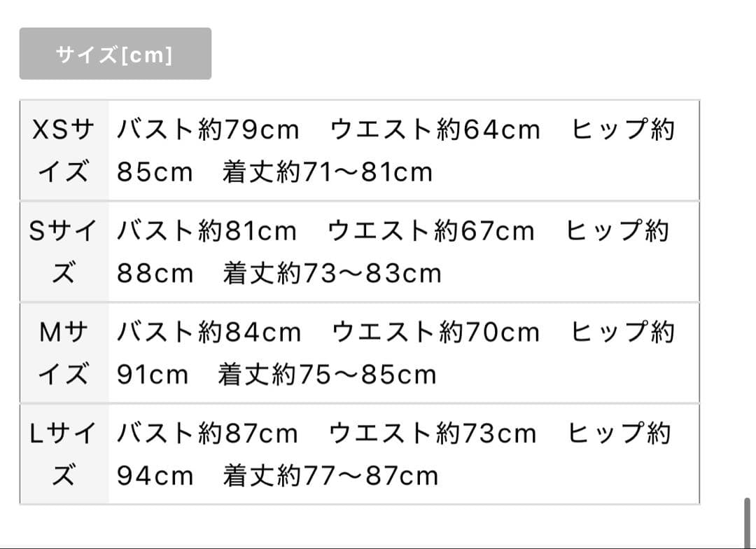756x549 pixels.
Task: Click the vertical scrollbar thumb at right edge
Action: 748,523
